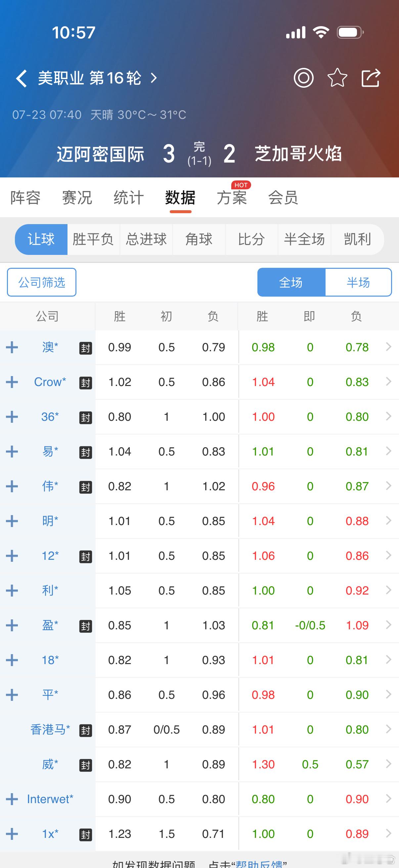Select the 胜平负 odds category
The image size is (399, 868).
click(x=93, y=239)
